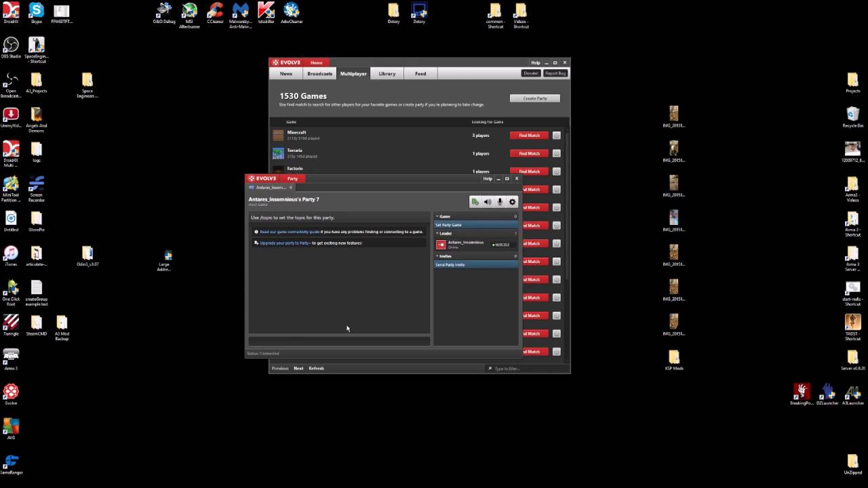Click Set Party Game
The height and width of the screenshot is (488, 868).
[475, 224]
